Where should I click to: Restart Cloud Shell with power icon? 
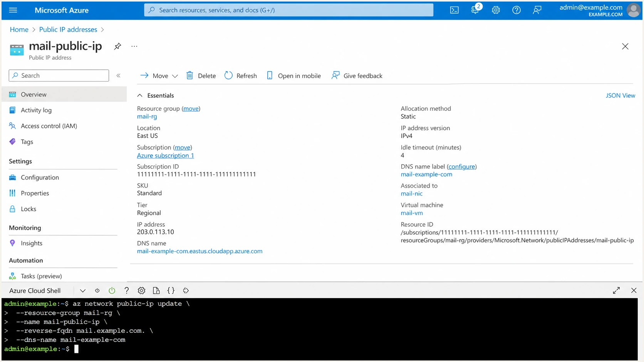[112, 290]
